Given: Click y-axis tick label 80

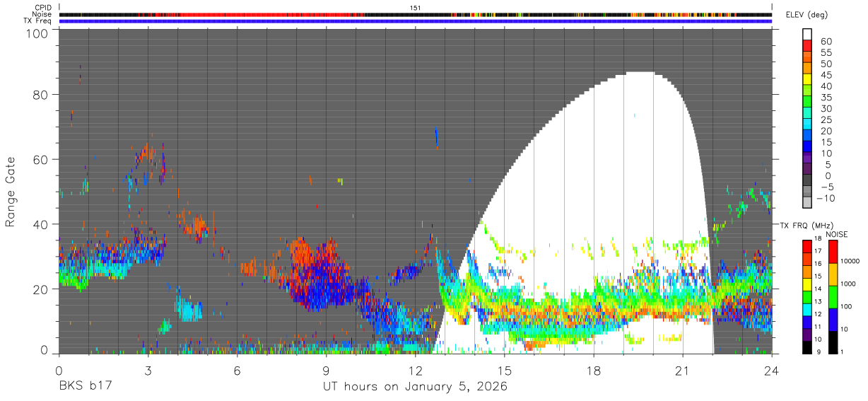Looking at the screenshot, I should (x=42, y=94).
